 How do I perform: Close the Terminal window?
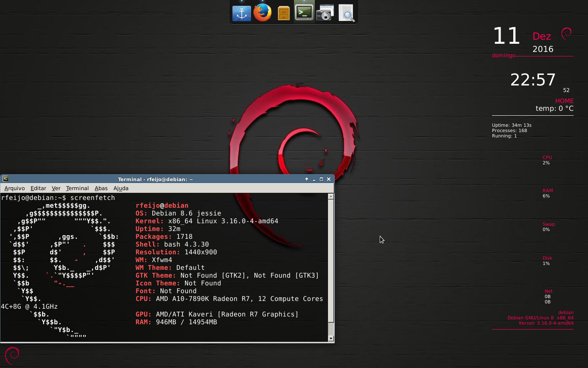coord(329,179)
